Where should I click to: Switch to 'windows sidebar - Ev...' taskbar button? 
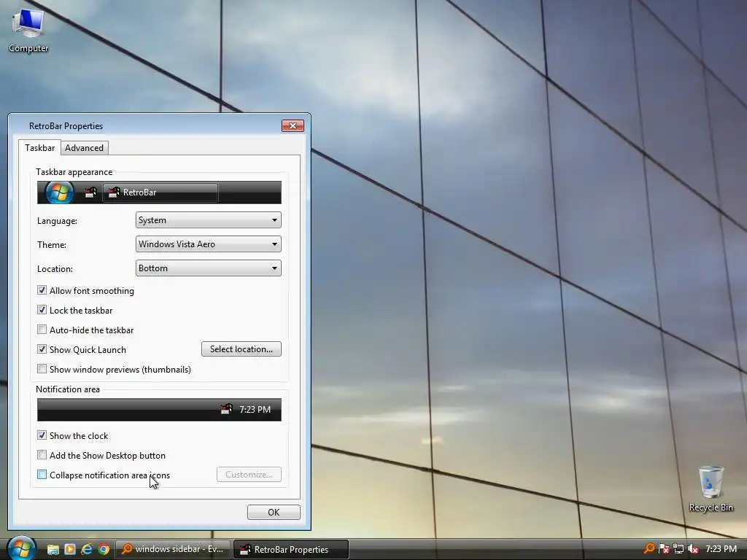[173, 550]
